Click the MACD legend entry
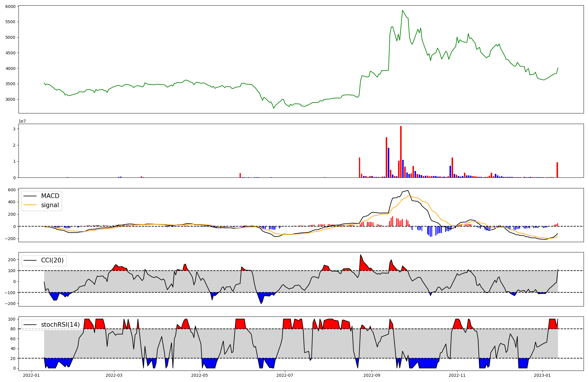Screen dimensions: 588x382 (x=50, y=196)
